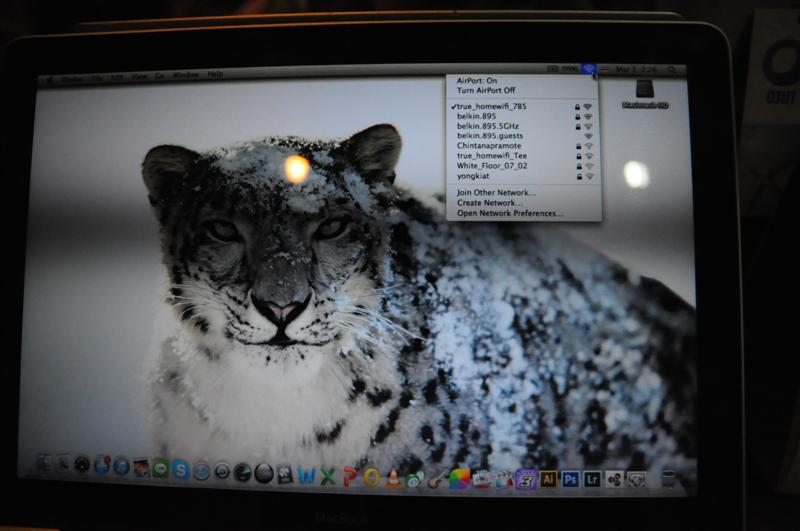Viewport: 800px width, 531px height.
Task: Launch Adobe Photoshop from the Dock
Action: click(x=570, y=479)
